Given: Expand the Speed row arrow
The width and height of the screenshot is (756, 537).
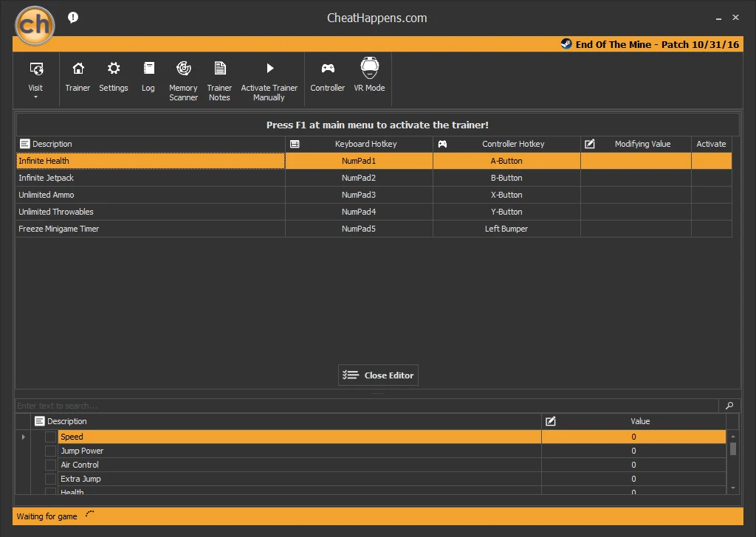Looking at the screenshot, I should pyautogui.click(x=23, y=437).
